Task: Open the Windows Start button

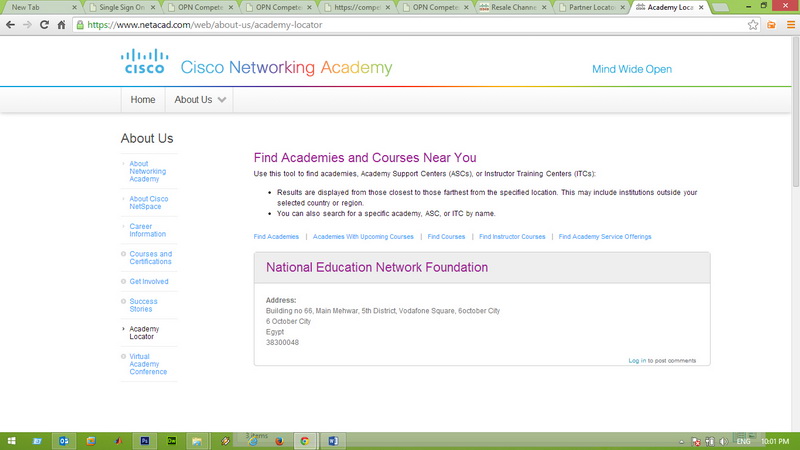Action: coord(11,441)
